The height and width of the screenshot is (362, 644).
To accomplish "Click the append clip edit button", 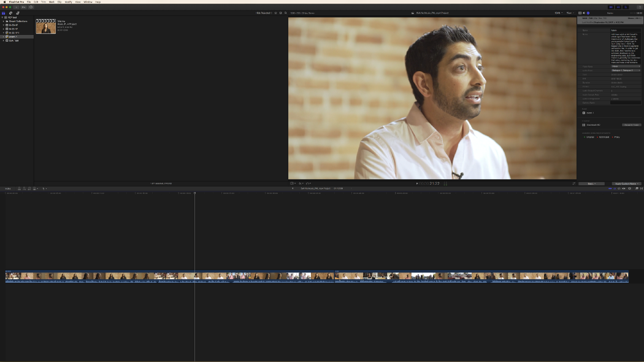I will coord(29,188).
